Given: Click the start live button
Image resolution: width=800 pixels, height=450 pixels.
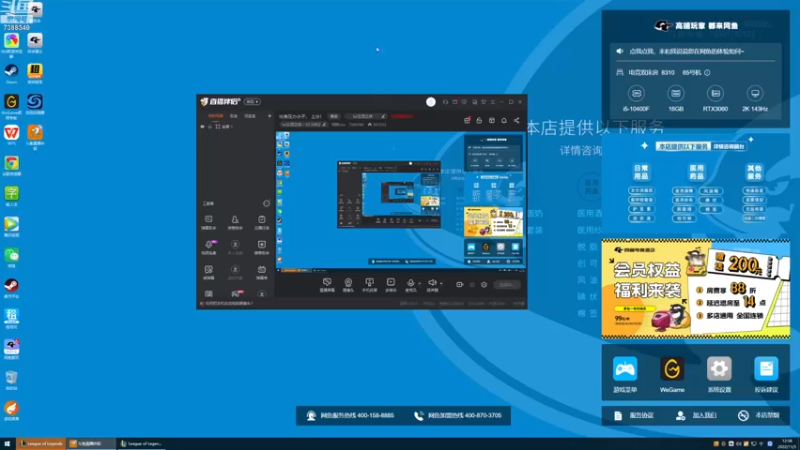Looking at the screenshot, I should click(x=507, y=285).
